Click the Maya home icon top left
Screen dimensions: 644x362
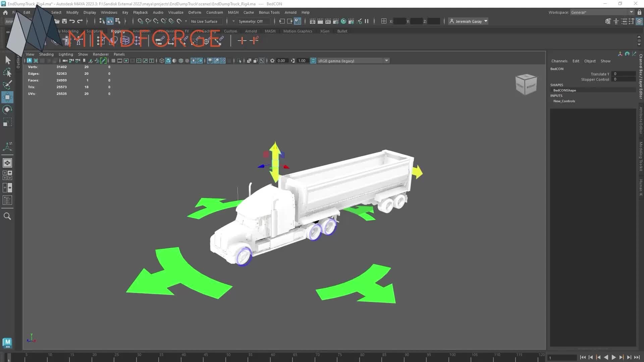pos(5,12)
